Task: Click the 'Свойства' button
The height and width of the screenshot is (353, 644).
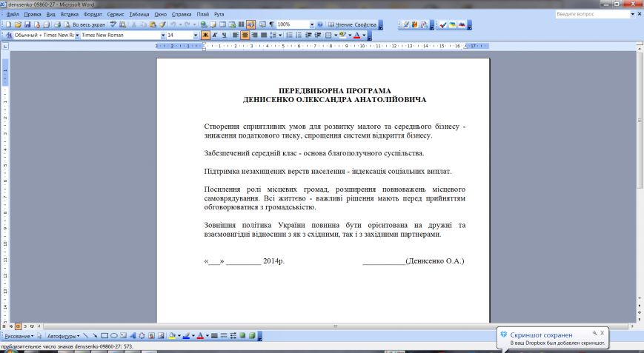Action: tap(365, 24)
